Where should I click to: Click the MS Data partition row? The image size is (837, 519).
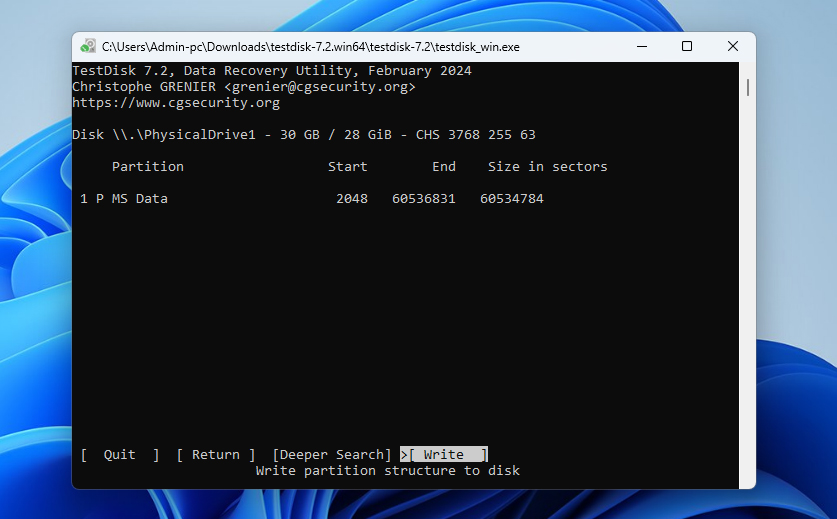pos(312,199)
